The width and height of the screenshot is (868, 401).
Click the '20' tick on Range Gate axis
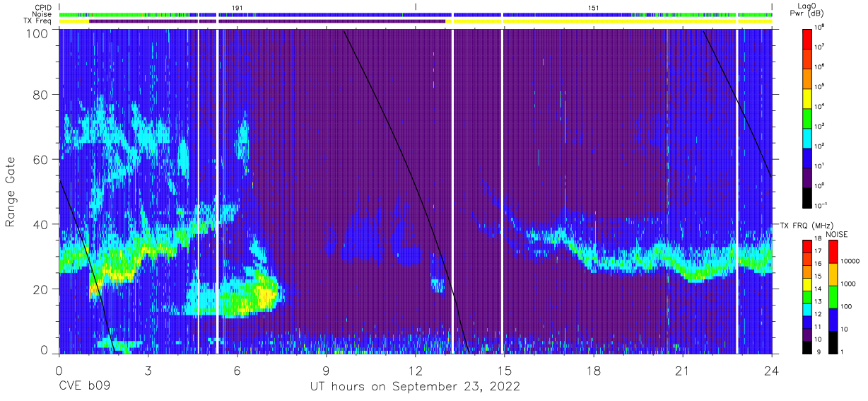(x=40, y=289)
